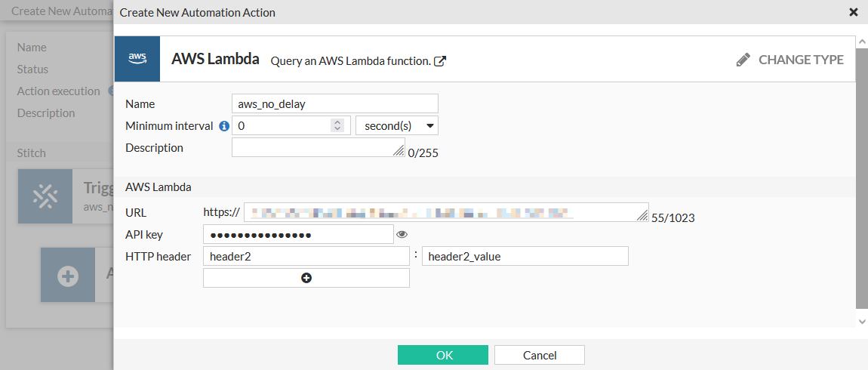Image resolution: width=868 pixels, height=370 pixels.
Task: Edit the header2_value header value field
Action: (x=525, y=256)
